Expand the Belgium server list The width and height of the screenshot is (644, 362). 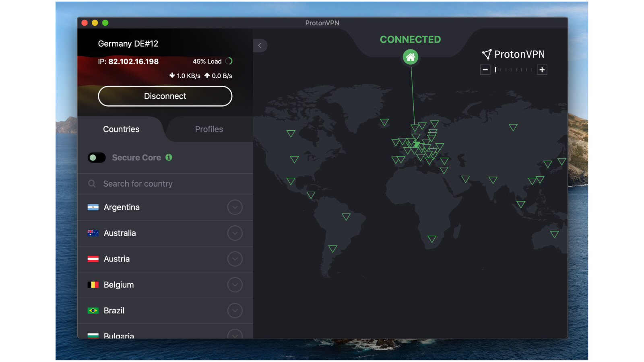(235, 285)
